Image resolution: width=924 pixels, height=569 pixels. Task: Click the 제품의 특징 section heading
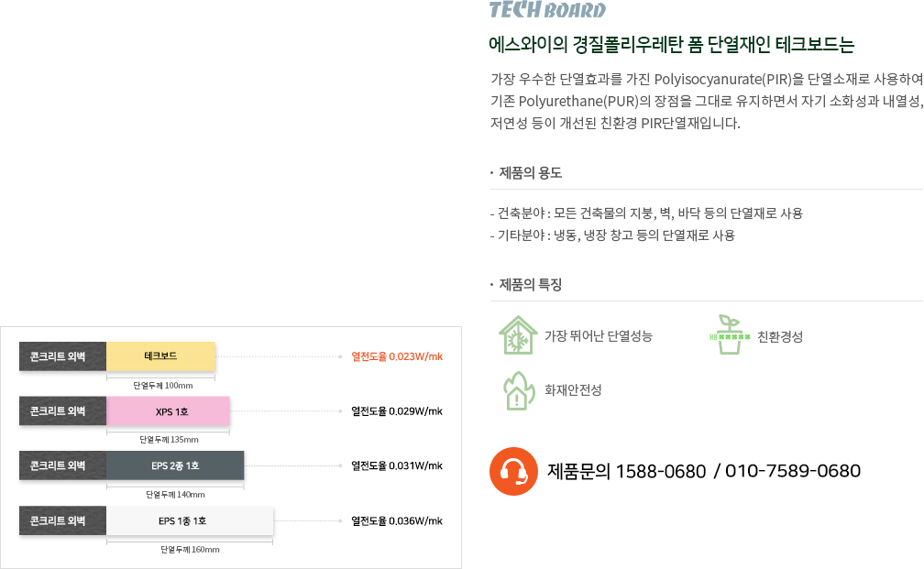530,284
